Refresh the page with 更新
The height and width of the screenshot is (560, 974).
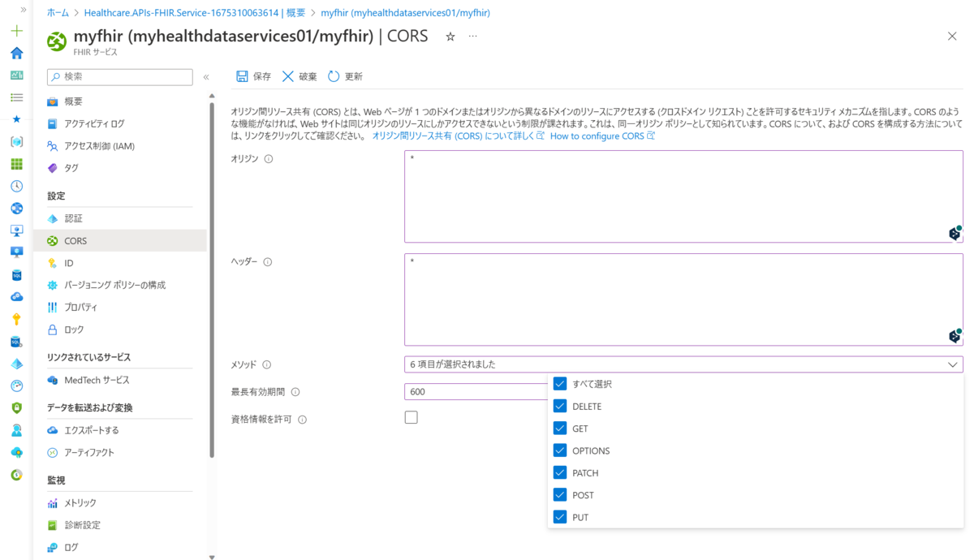345,76
